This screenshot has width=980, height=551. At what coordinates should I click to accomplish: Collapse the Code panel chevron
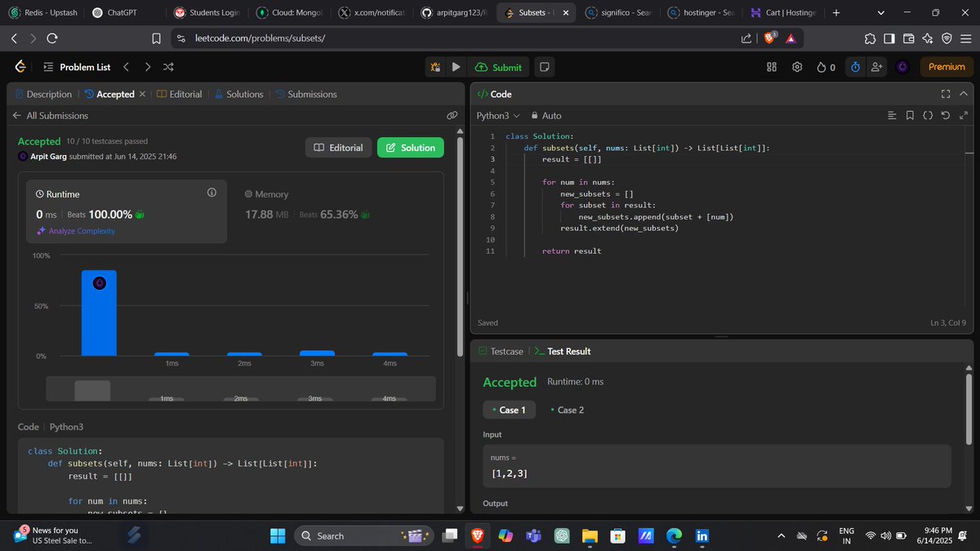click(964, 94)
